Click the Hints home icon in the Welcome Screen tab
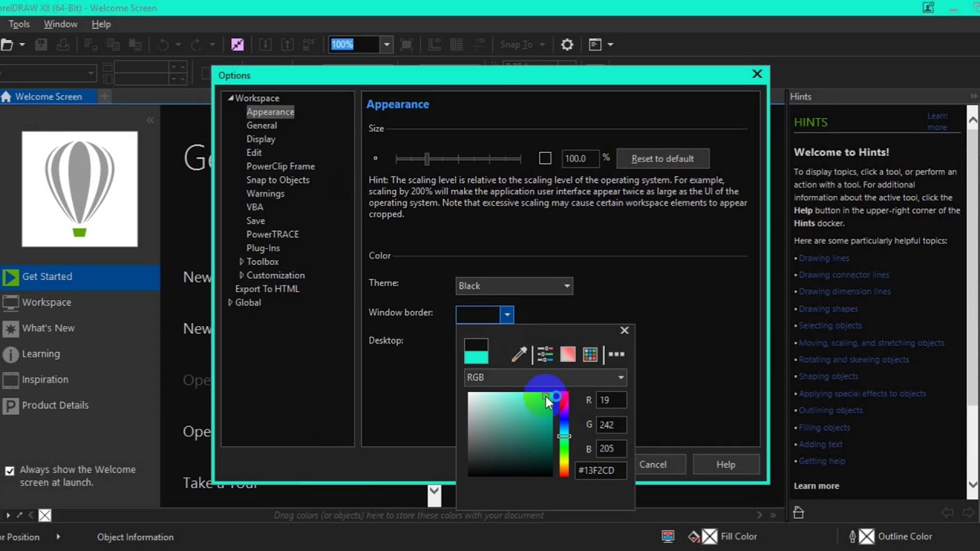Screen dimensions: 980x551 (x=6, y=96)
